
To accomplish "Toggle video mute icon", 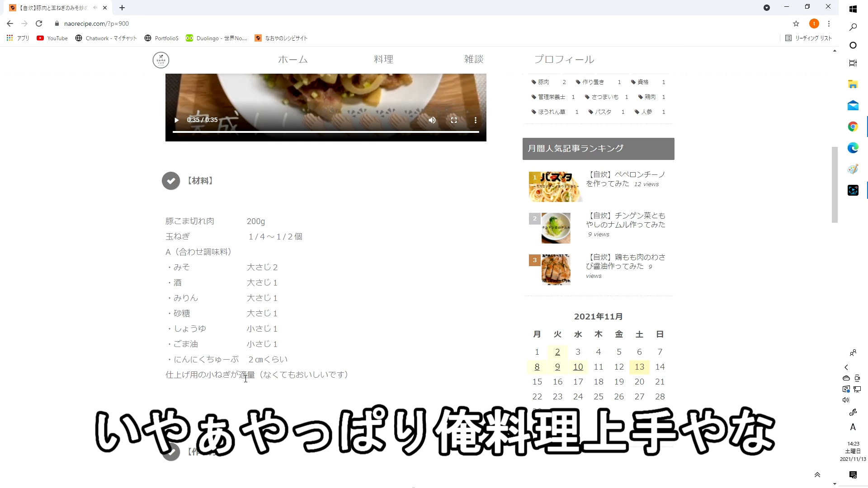I will click(432, 120).
